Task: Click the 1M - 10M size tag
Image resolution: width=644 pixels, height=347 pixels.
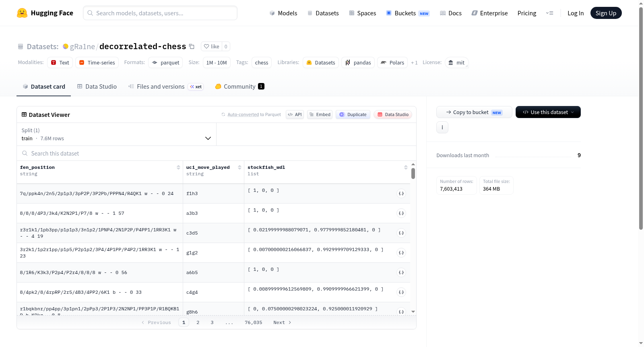Action: [217, 62]
